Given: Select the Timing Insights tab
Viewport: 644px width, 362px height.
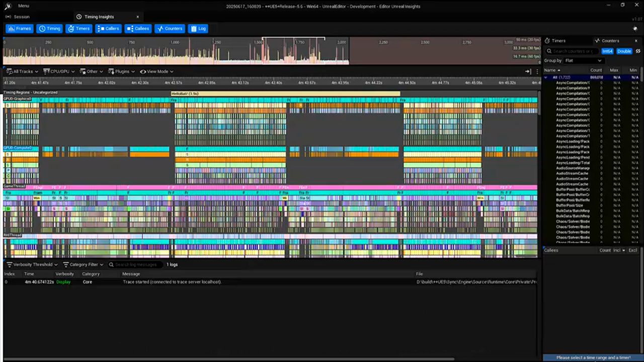Looking at the screenshot, I should pos(99,17).
